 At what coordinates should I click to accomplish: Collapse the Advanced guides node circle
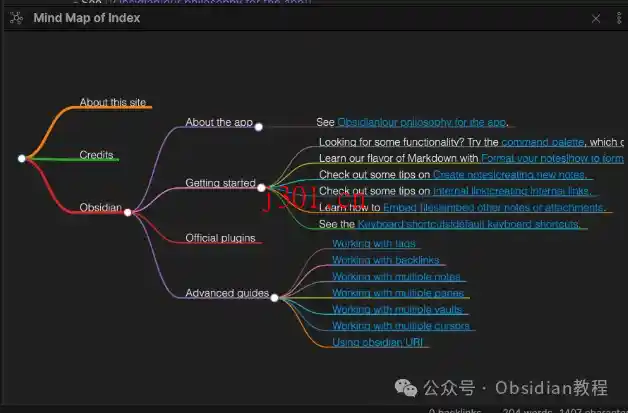click(x=274, y=298)
